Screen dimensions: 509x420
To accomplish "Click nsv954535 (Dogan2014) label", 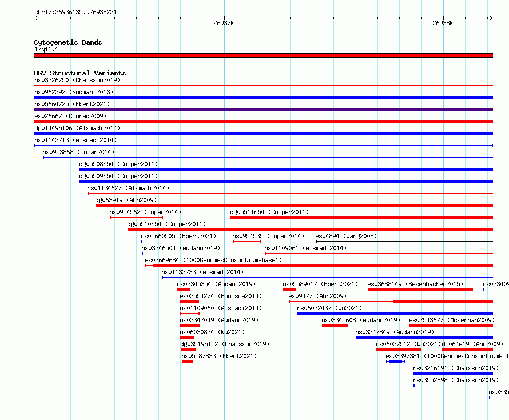I will (268, 236).
